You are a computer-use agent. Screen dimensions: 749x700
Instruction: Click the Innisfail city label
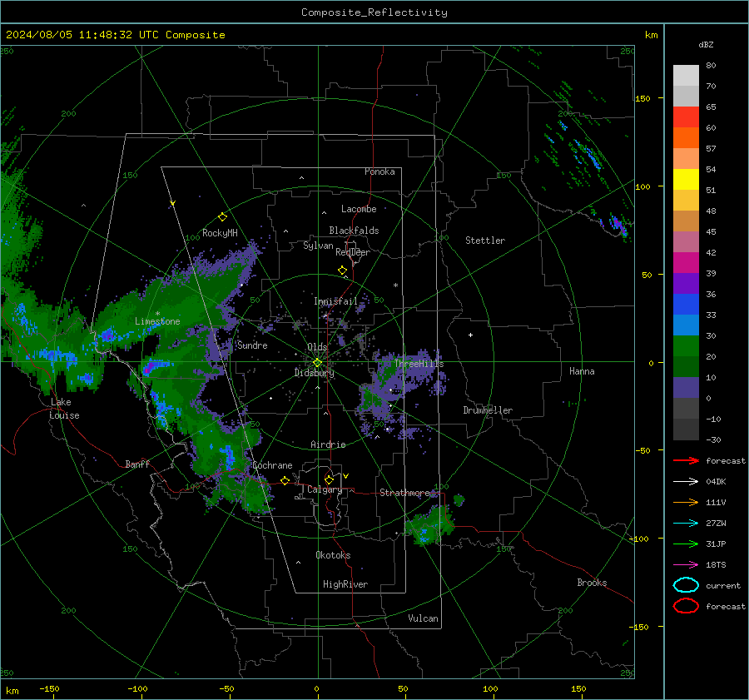(335, 301)
